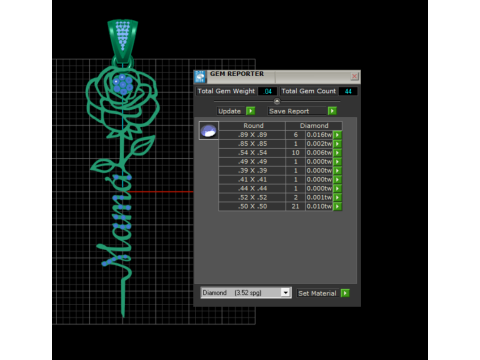Close the Gem Reporter window

click(354, 77)
